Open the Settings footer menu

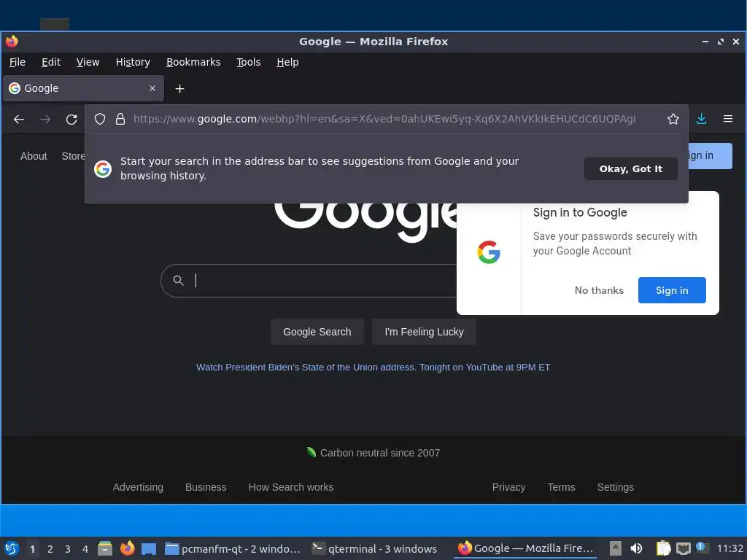click(x=616, y=487)
